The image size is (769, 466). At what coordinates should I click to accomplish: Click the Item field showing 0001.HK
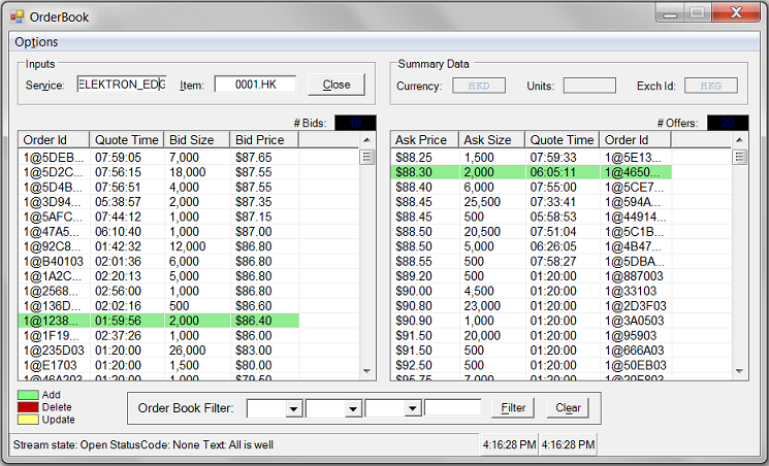[255, 84]
